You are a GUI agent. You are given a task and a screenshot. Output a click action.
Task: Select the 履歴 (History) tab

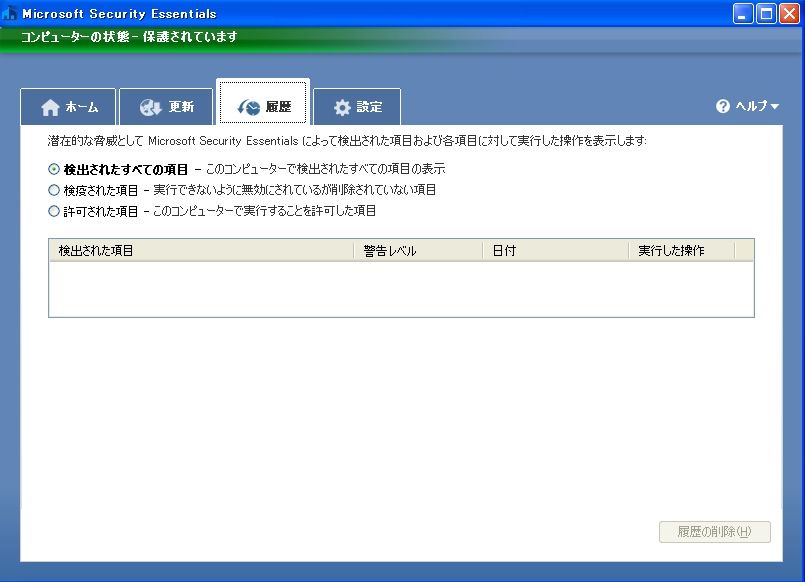263,102
